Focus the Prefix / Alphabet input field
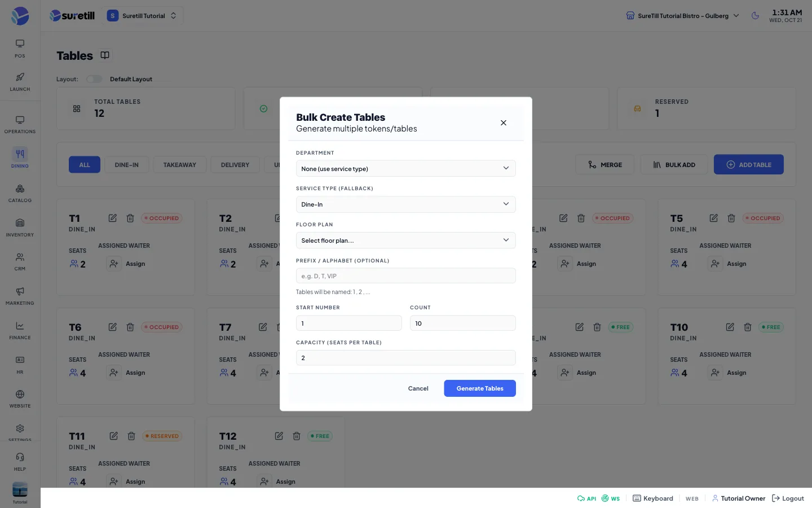Image resolution: width=812 pixels, height=508 pixels. pos(406,276)
